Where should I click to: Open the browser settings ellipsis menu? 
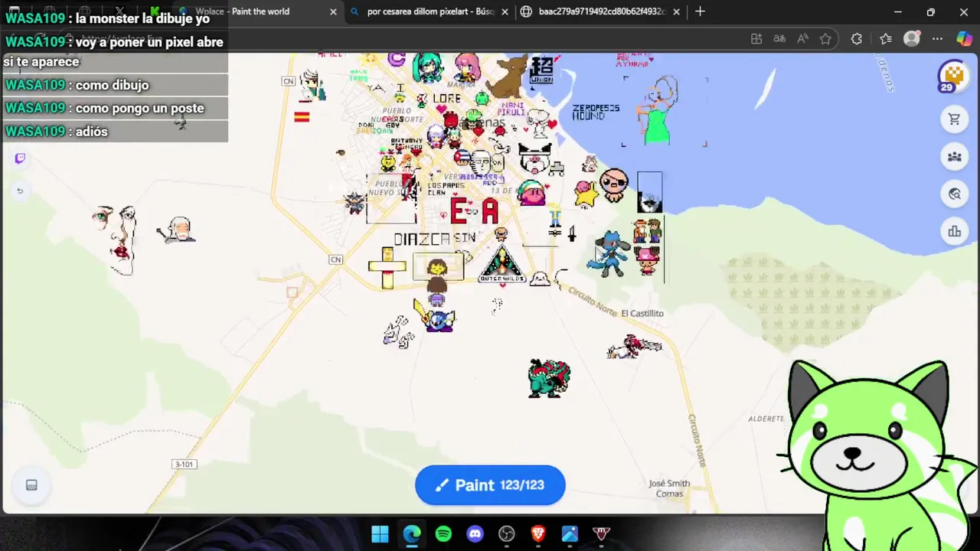[937, 39]
